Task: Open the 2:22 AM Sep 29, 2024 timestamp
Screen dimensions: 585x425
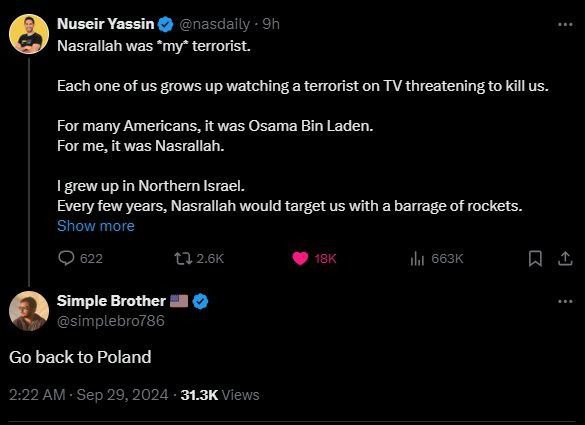Action: [x=88, y=395]
